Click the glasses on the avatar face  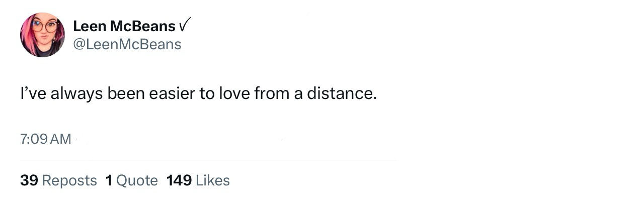(44, 27)
